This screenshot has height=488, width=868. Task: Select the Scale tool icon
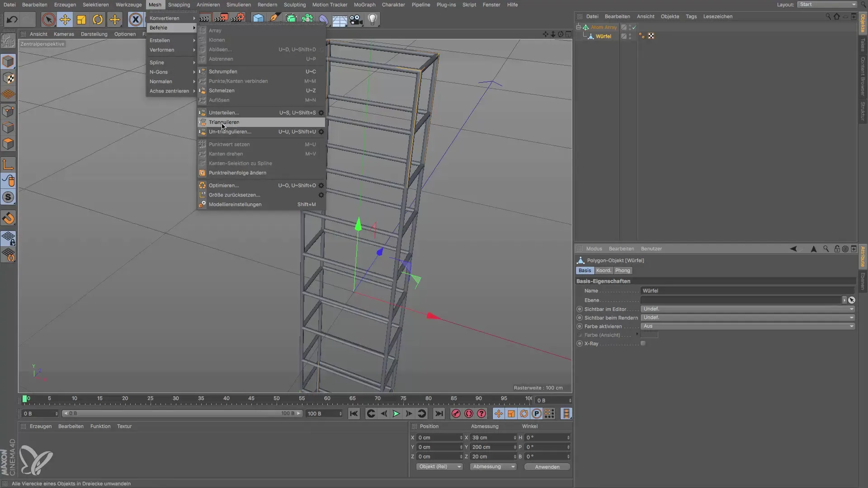click(x=81, y=19)
